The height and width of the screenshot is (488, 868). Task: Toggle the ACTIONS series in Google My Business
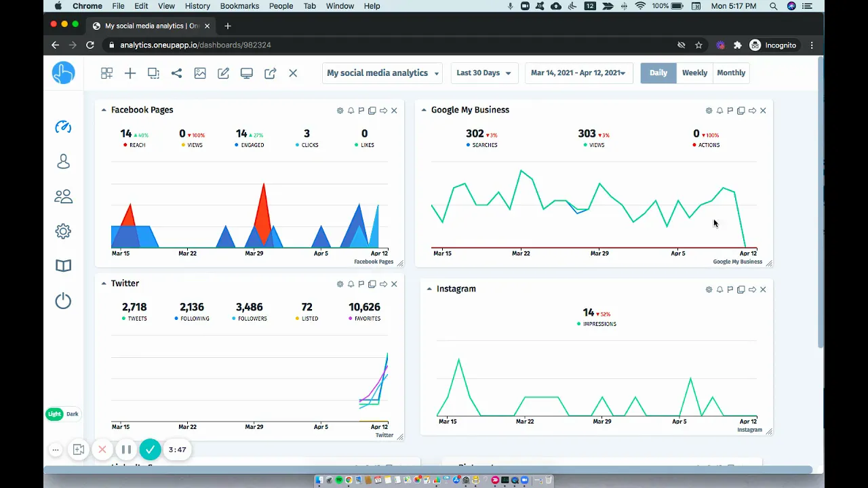706,145
